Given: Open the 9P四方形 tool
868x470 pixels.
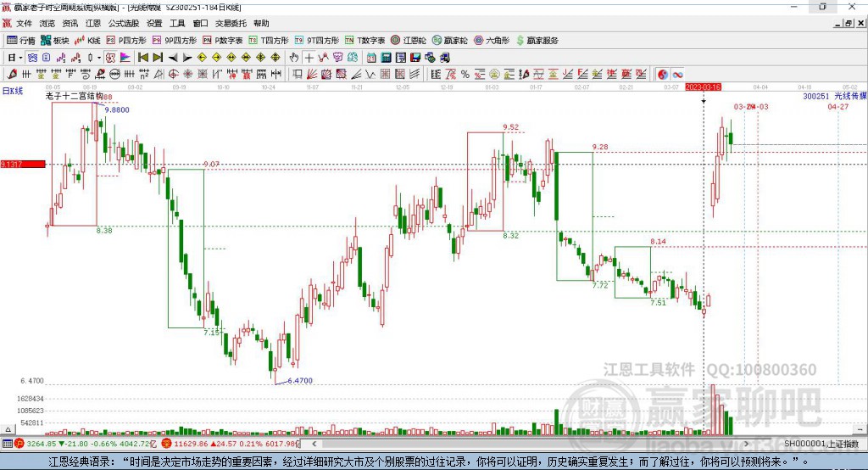Looking at the screenshot, I should click(x=175, y=41).
